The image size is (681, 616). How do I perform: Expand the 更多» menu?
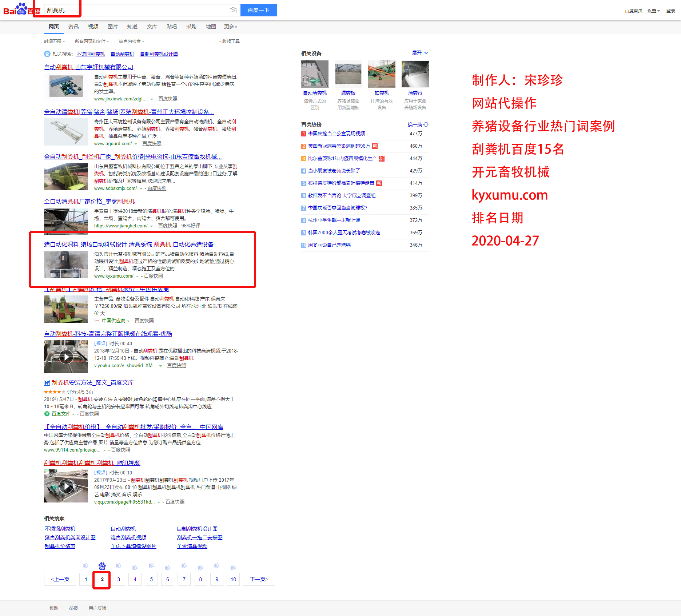tap(231, 27)
